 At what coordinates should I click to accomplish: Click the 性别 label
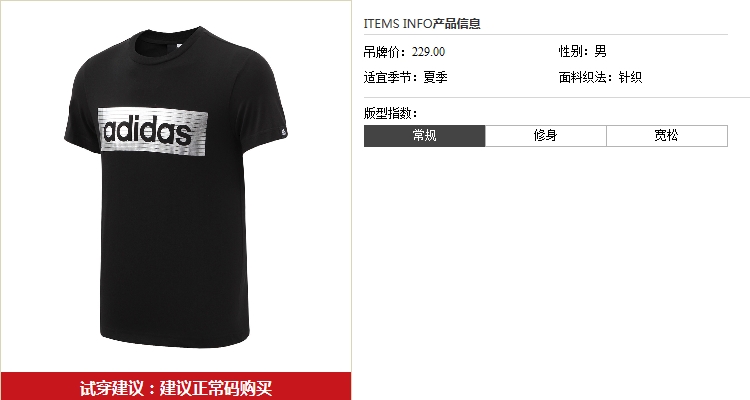pos(571,51)
